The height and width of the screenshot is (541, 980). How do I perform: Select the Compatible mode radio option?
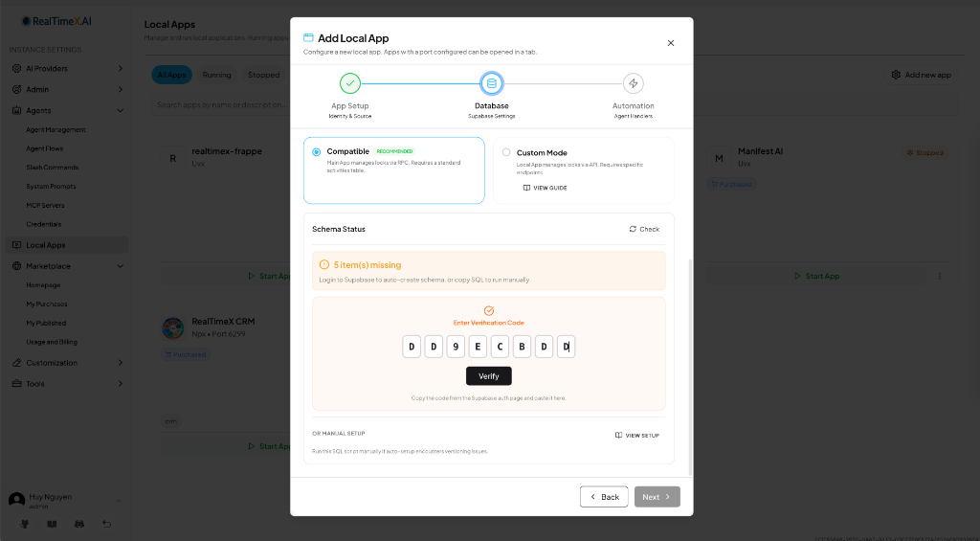point(316,152)
